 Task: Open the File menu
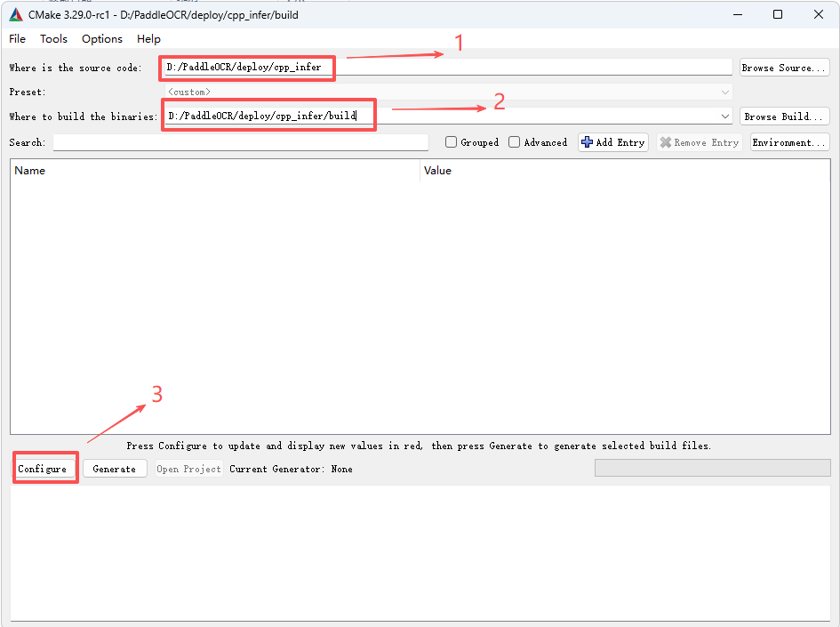tap(17, 38)
